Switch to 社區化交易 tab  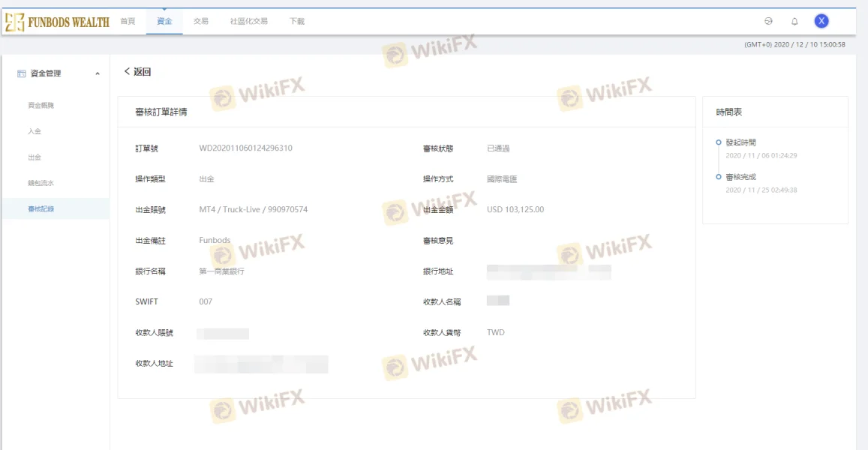(x=248, y=21)
